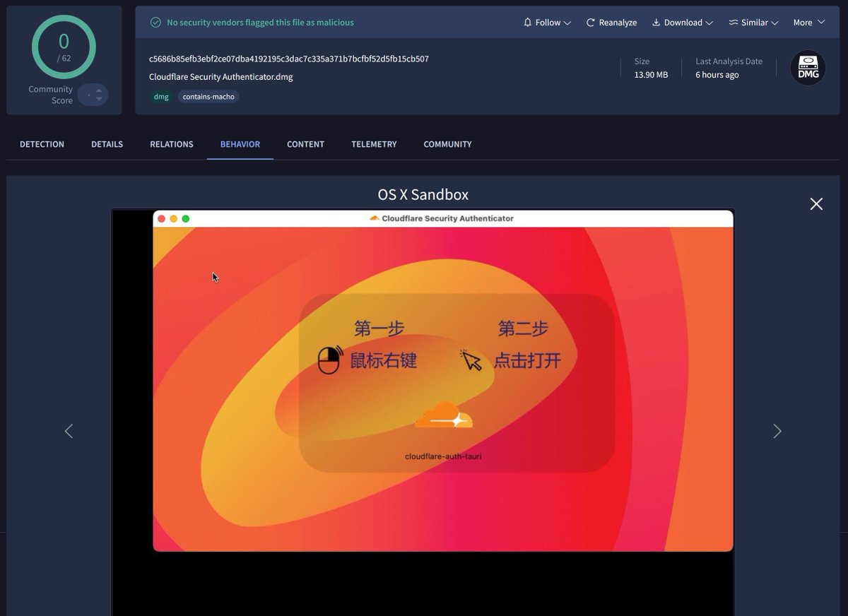Click the Cloudflare icon in window title
Viewport: 848px width, 616px height.
point(375,218)
